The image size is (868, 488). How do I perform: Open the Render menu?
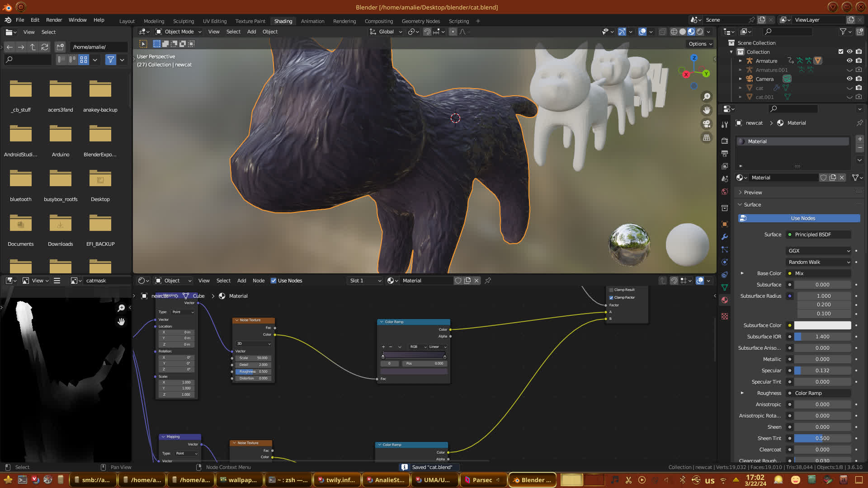[x=54, y=20]
